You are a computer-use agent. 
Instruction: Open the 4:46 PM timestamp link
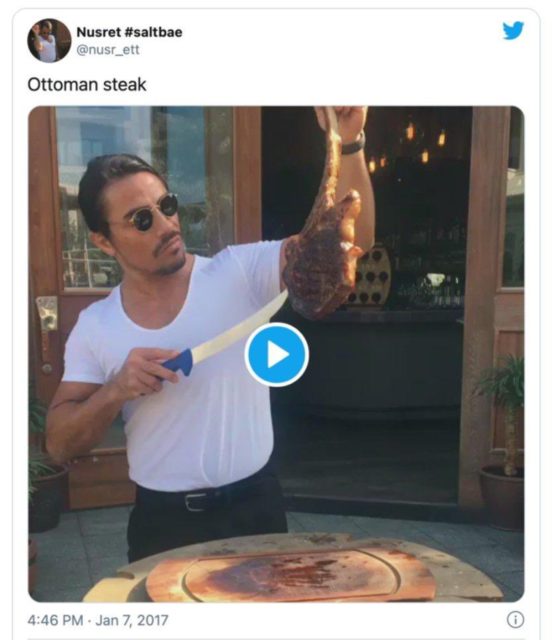click(55, 620)
